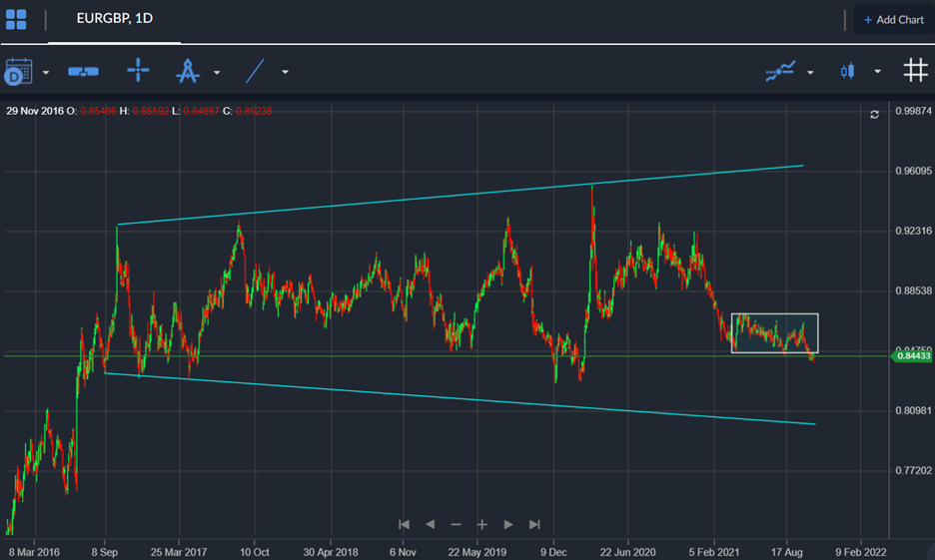Screen dimensions: 935x560
Task: Select the horizontal measure tool
Action: click(83, 71)
